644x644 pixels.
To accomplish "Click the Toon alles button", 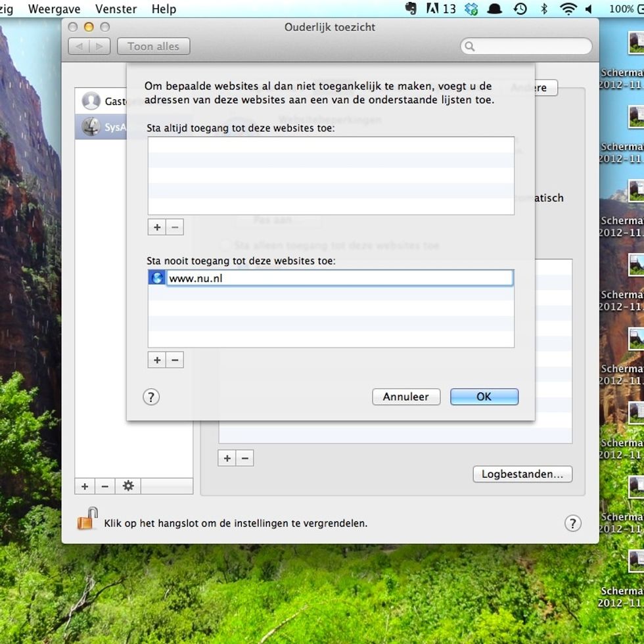I will tap(153, 47).
